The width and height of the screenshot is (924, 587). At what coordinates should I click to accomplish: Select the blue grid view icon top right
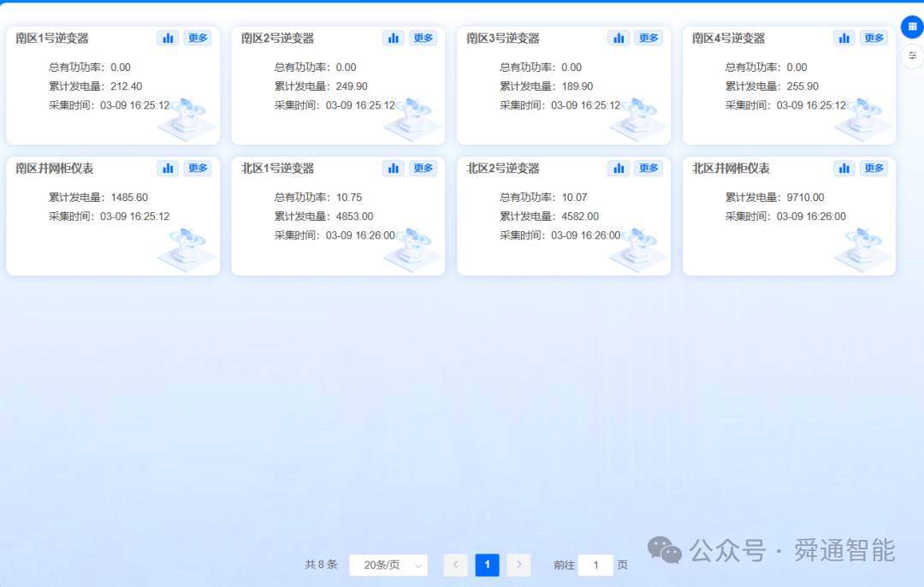point(910,26)
